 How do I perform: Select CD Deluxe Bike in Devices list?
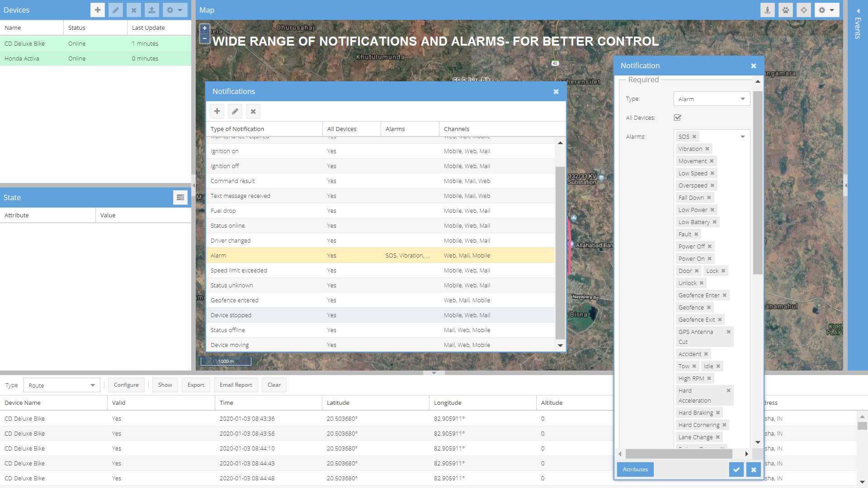[x=95, y=43]
